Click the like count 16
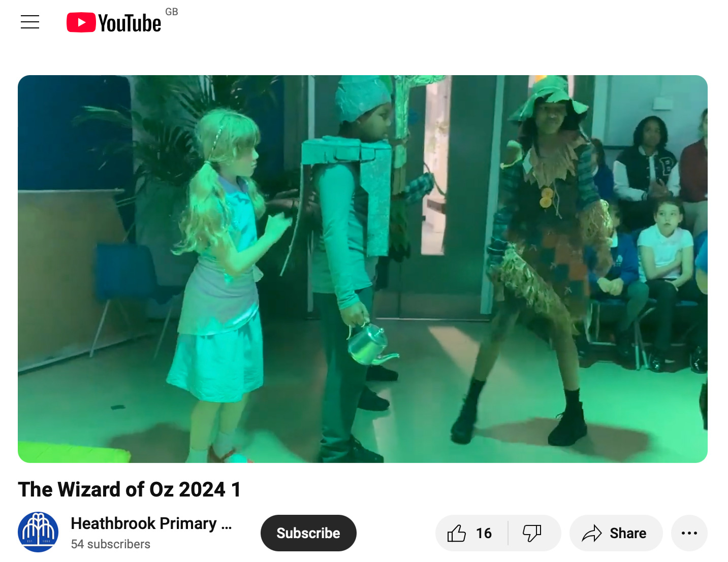Image resolution: width=728 pixels, height=562 pixels. [484, 533]
